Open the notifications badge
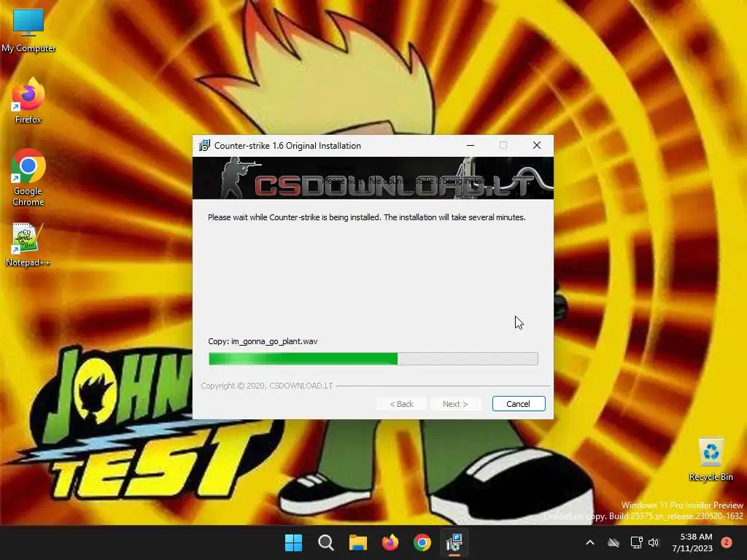 pyautogui.click(x=727, y=542)
